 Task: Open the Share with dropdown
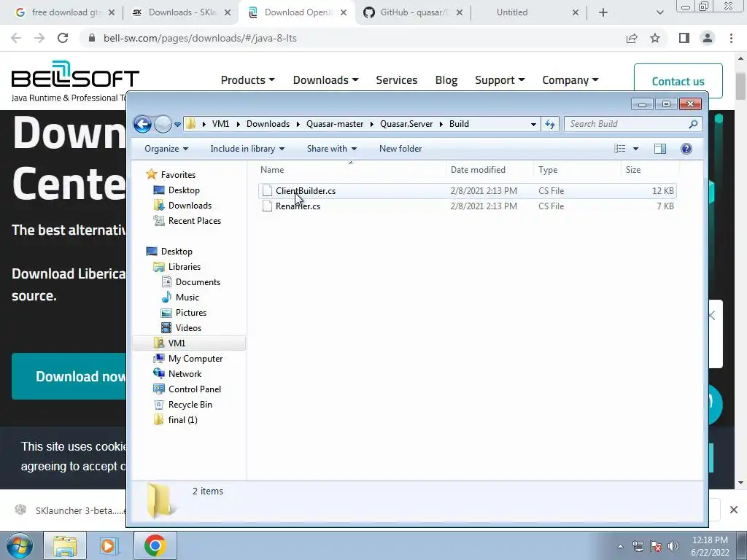[332, 149]
